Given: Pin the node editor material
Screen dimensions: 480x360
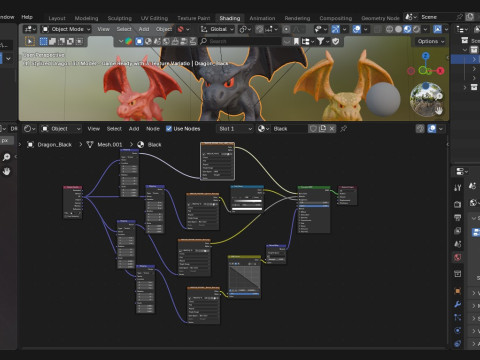Looking at the screenshot, I should [x=344, y=129].
